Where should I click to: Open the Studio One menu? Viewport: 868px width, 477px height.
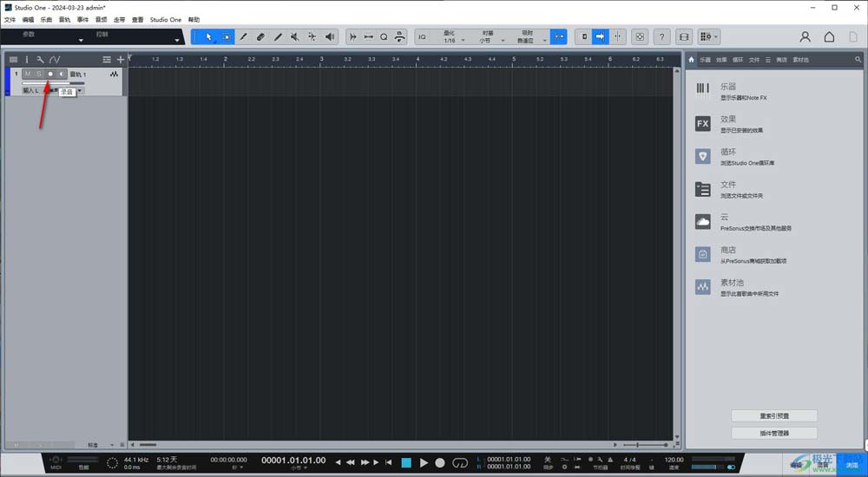tap(166, 19)
